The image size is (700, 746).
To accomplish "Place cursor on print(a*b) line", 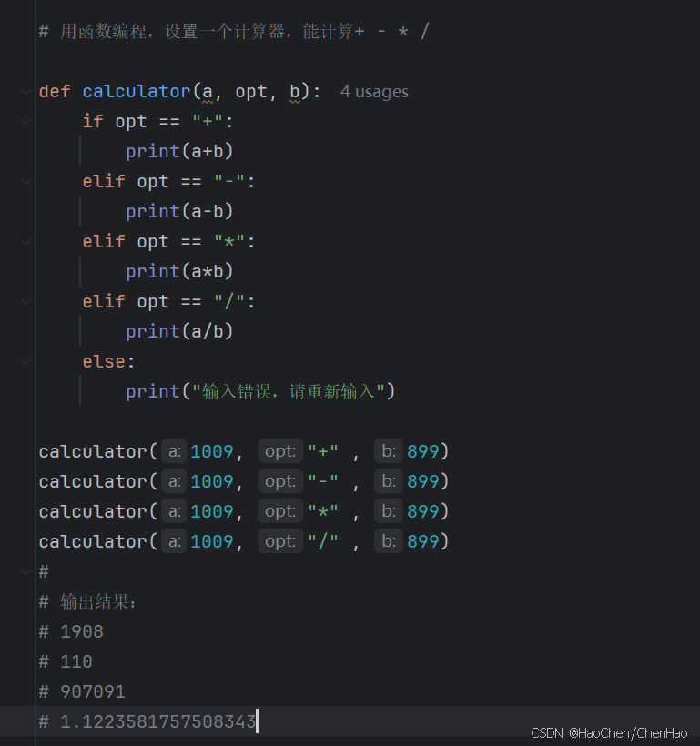I will click(x=179, y=271).
